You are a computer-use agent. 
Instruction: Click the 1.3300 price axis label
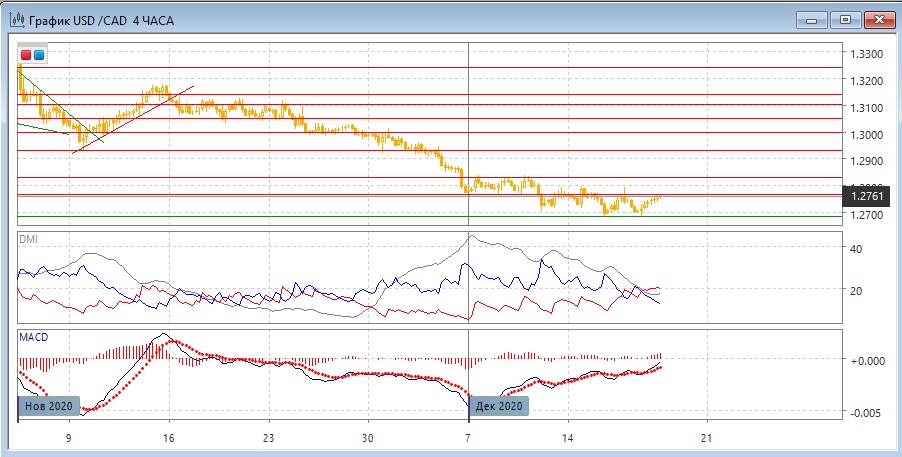(865, 54)
